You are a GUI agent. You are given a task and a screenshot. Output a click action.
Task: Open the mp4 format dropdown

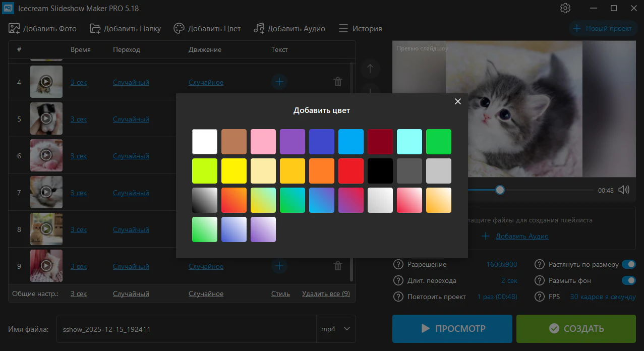coord(336,329)
